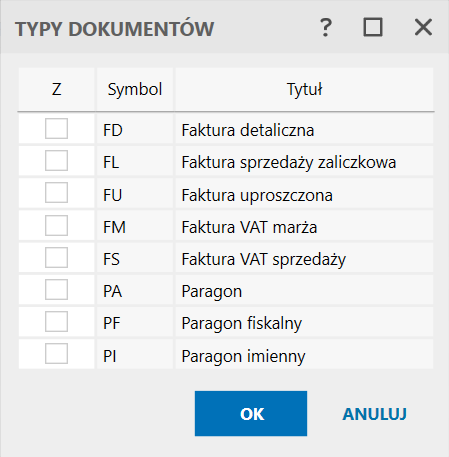
Task: Click the Faktura detaliczna row title
Action: coord(248,130)
